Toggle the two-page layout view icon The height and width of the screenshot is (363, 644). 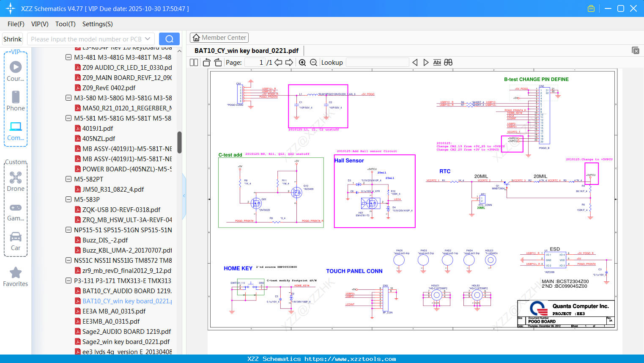pyautogui.click(x=194, y=63)
